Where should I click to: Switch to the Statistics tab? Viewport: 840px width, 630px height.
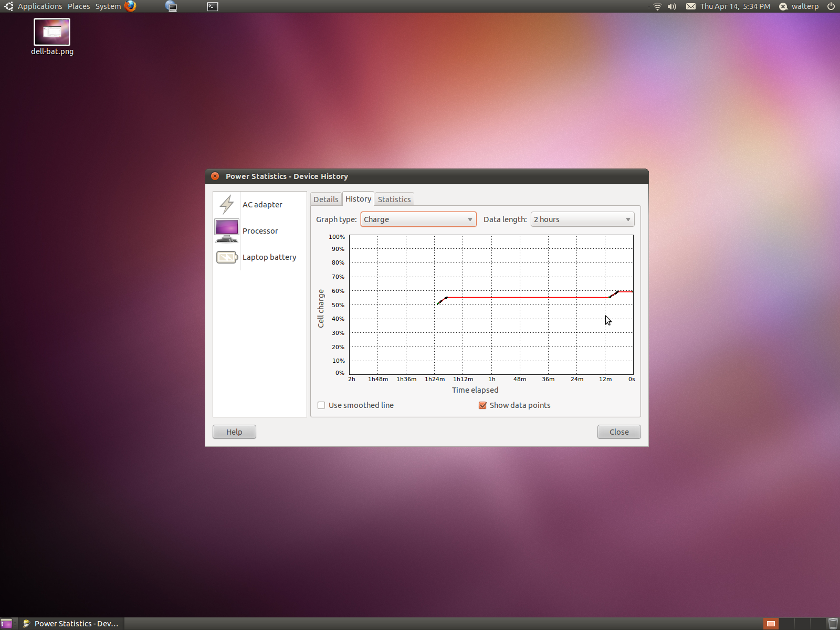coord(394,199)
